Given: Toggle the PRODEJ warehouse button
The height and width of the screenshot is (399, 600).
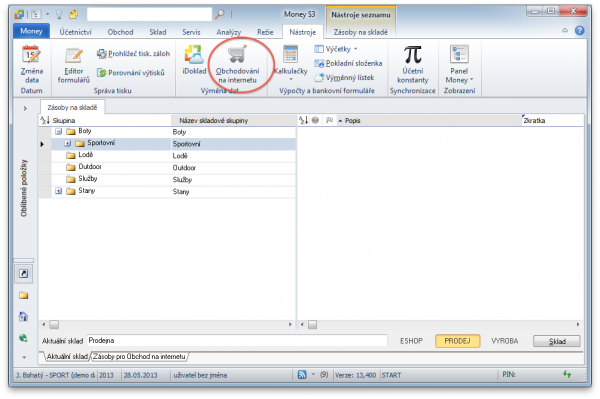Looking at the screenshot, I should (x=457, y=341).
